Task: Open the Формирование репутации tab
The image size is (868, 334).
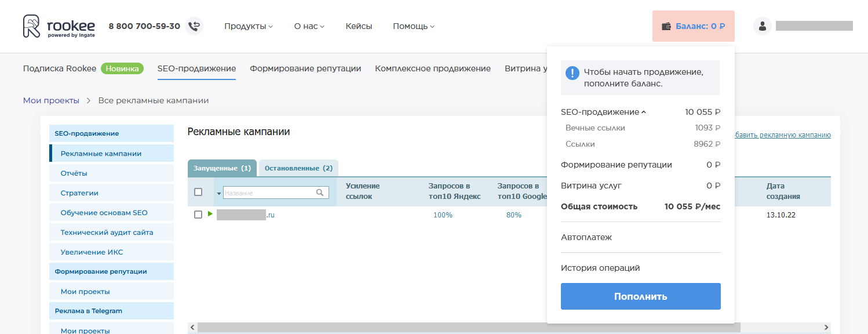Action: point(305,68)
